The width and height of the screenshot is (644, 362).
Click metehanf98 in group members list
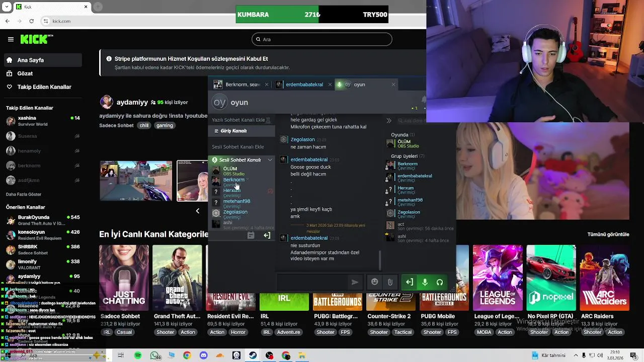point(410,200)
